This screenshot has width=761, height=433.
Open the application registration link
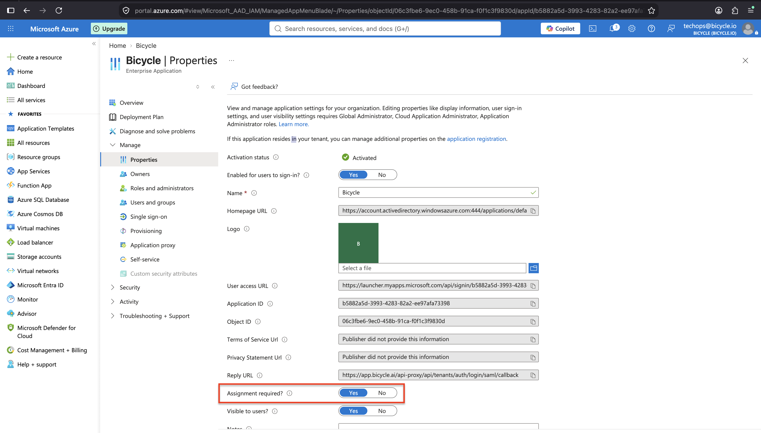point(476,139)
